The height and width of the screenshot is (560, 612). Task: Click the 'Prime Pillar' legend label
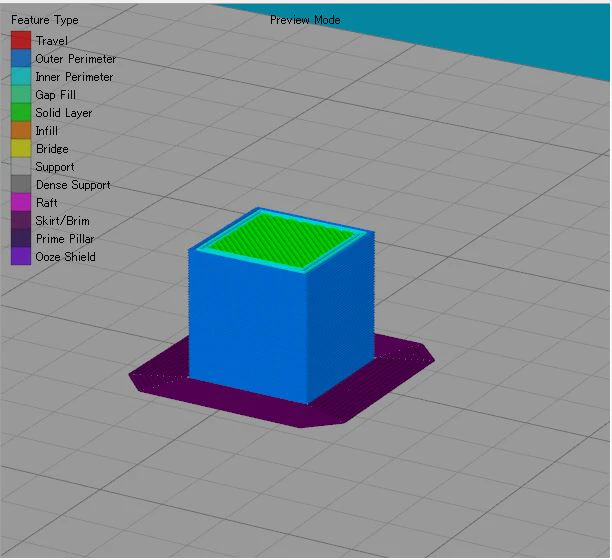[65, 239]
